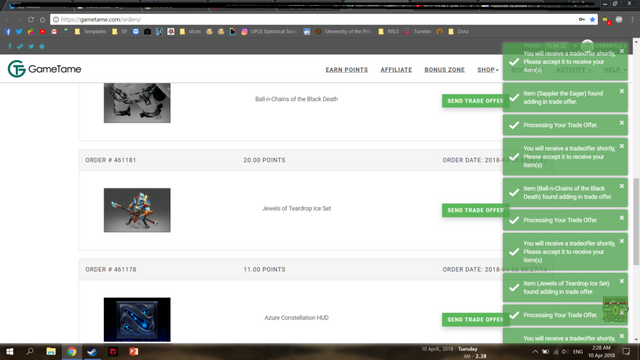Image resolution: width=640 pixels, height=360 pixels.
Task: Go back to the previous page
Action: [x=7, y=19]
